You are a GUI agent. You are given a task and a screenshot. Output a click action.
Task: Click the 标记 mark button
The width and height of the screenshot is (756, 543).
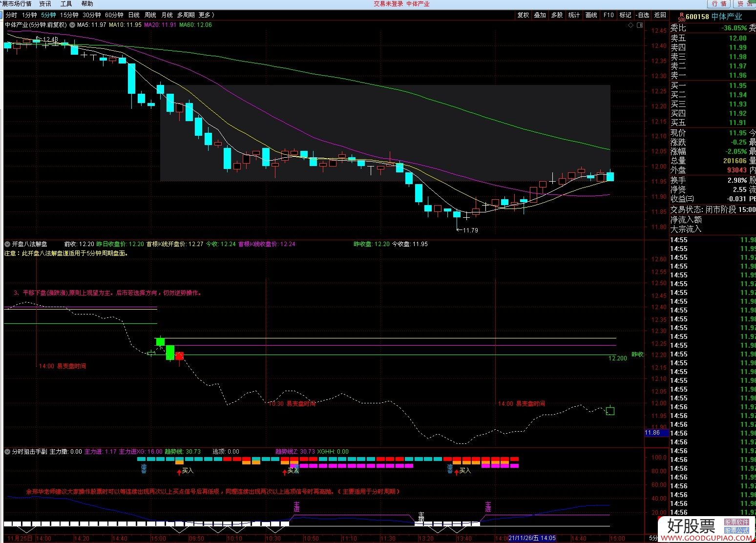click(x=626, y=15)
